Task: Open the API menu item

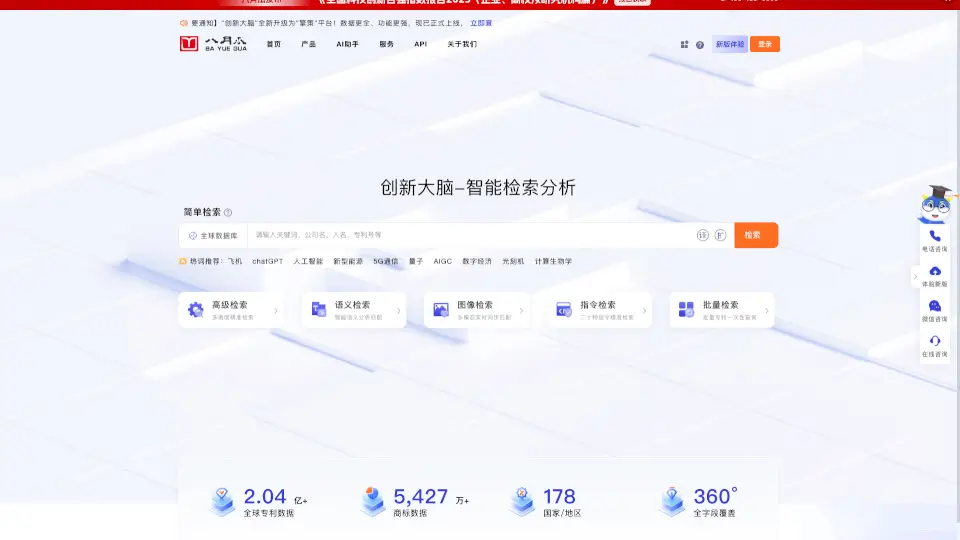Action: click(421, 44)
